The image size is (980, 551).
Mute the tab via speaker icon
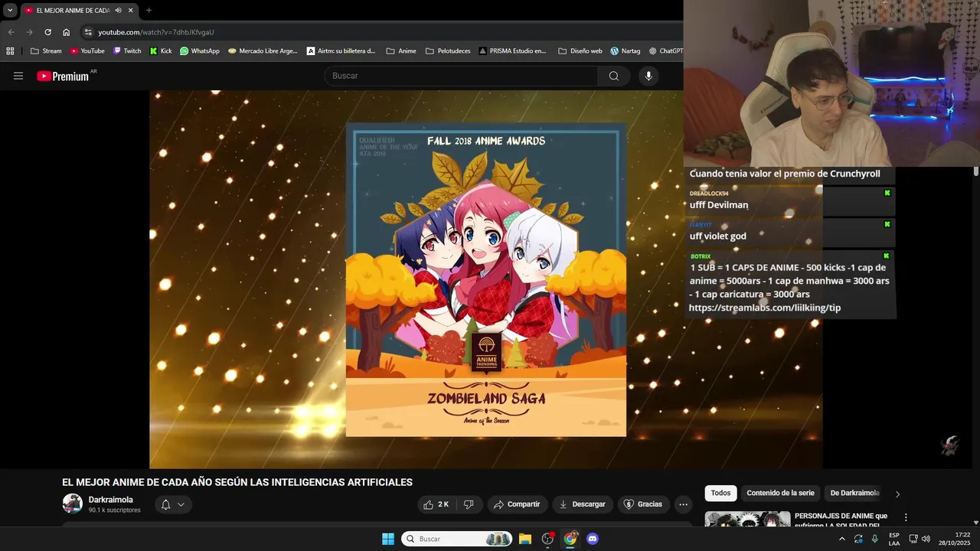(119, 11)
